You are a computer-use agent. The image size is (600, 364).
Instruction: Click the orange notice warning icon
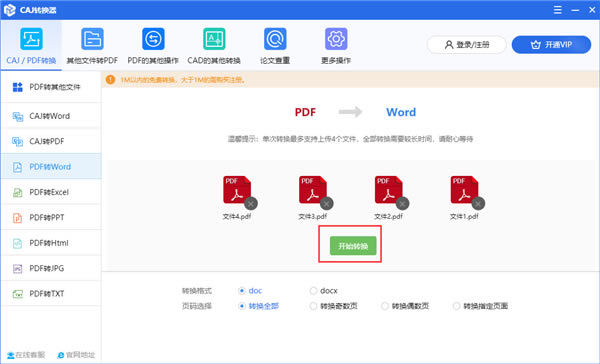pyautogui.click(x=110, y=80)
